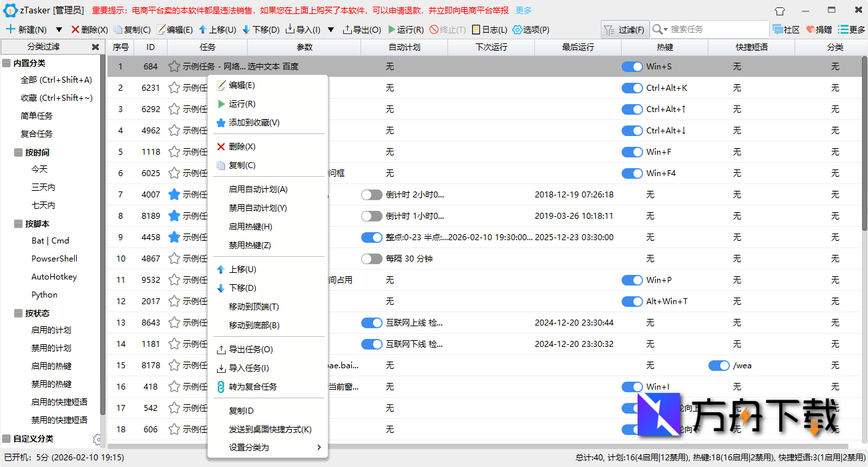The image size is (868, 467).
Task: Open Options (选项) gear in toolbar
Action: (517, 29)
